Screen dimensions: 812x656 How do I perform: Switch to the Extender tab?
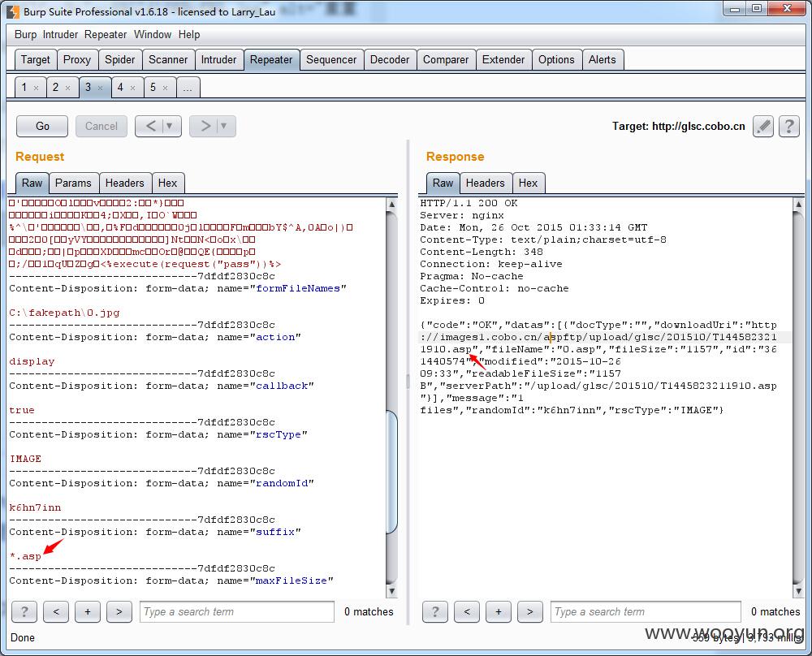(503, 59)
